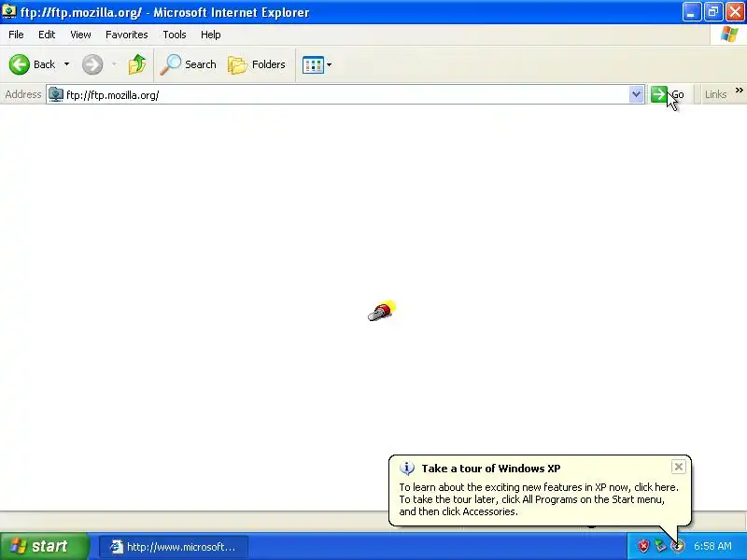Close the Windows XP tour balloon
The width and height of the screenshot is (747, 560).
click(x=679, y=467)
